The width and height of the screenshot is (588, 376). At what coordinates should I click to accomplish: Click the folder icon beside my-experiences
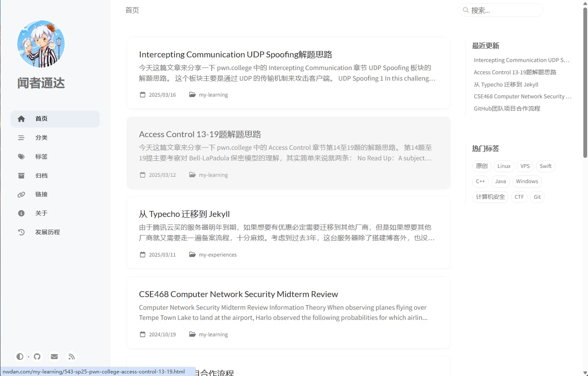(192, 254)
